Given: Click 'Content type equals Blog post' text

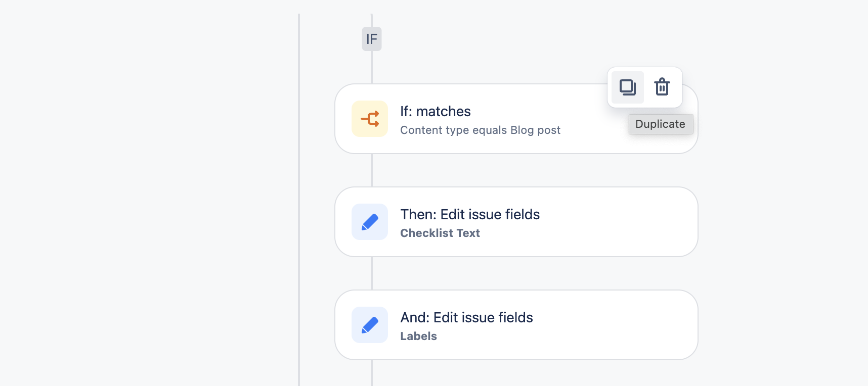Looking at the screenshot, I should point(480,130).
